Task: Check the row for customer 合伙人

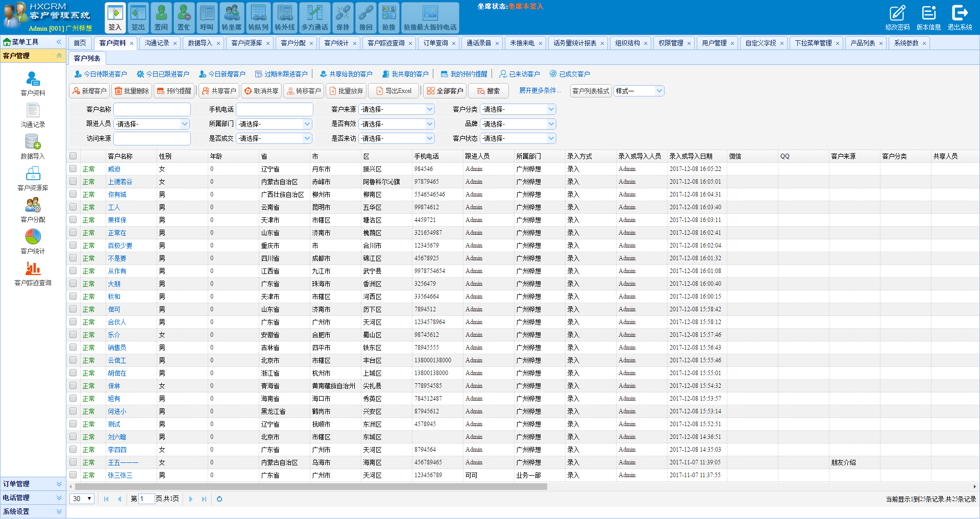Action: (73, 322)
